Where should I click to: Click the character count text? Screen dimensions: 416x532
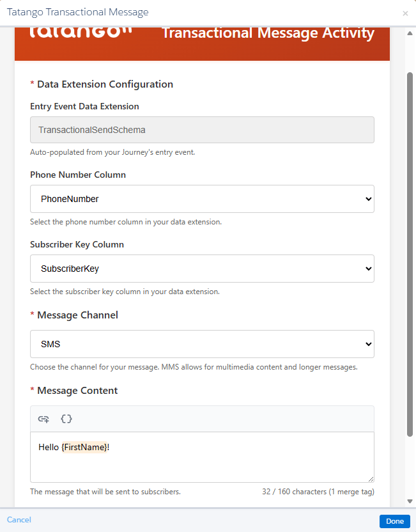point(318,492)
